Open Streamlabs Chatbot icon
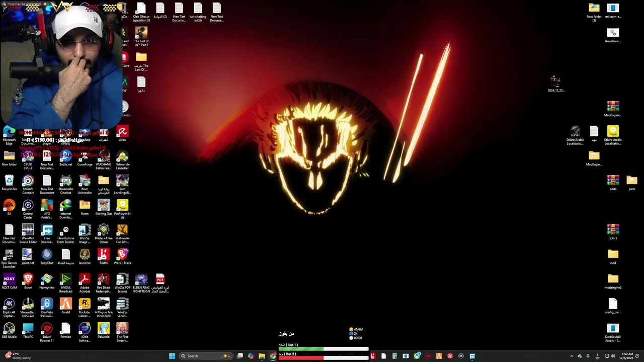 pos(66,185)
